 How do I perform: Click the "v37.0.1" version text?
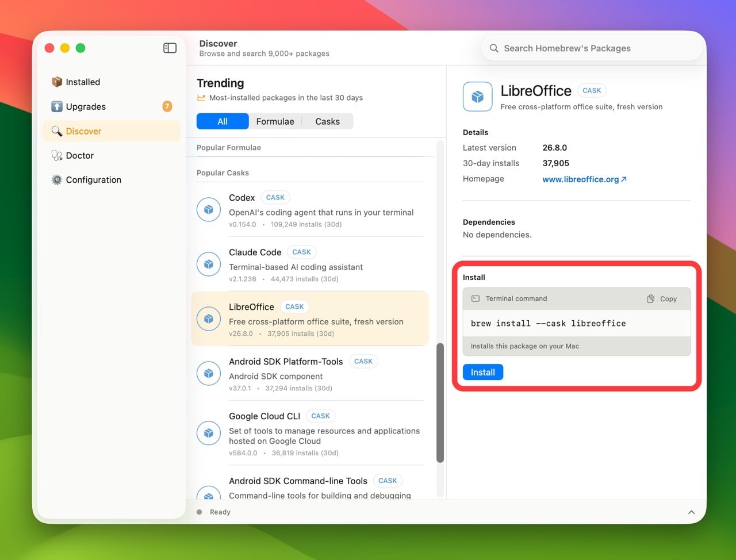point(240,388)
